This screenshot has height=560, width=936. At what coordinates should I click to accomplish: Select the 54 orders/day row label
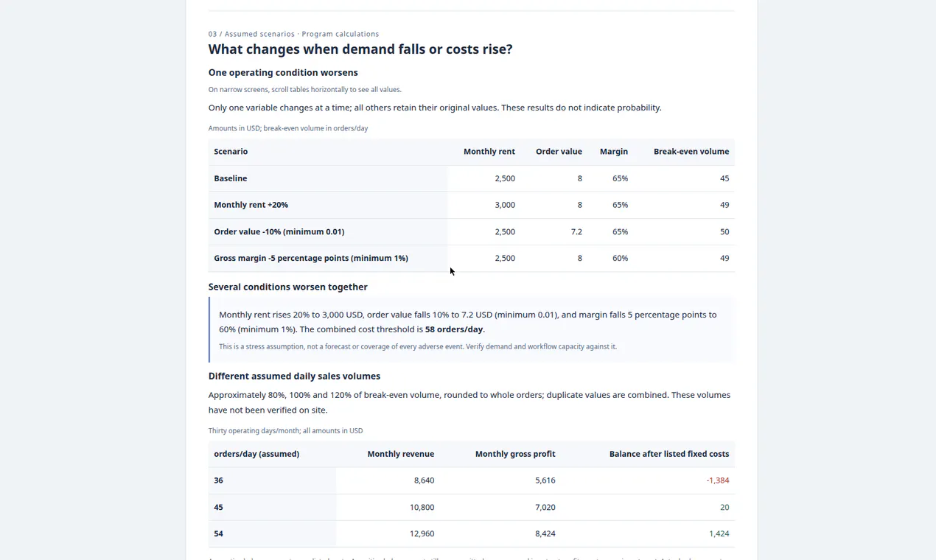218,533
